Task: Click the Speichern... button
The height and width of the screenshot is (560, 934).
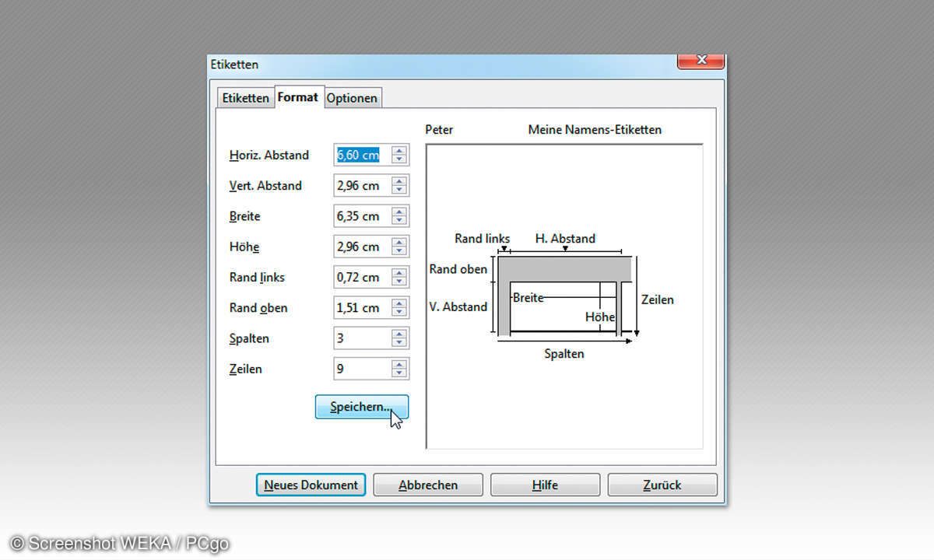Action: (362, 407)
